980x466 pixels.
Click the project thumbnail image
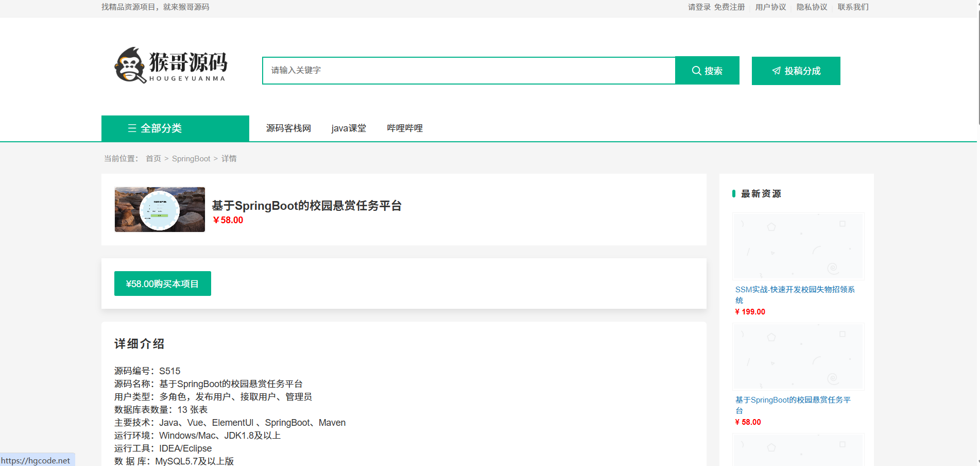point(160,209)
